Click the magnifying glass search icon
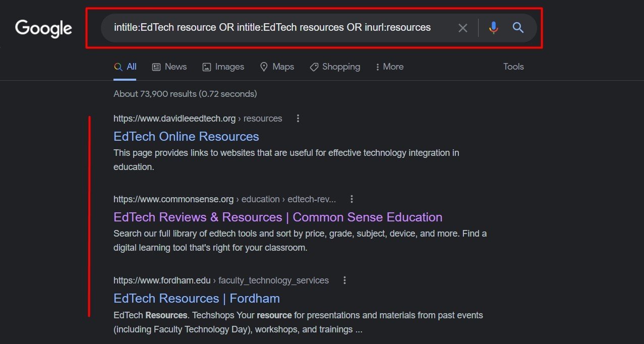Image resolution: width=644 pixels, height=344 pixels. point(517,28)
